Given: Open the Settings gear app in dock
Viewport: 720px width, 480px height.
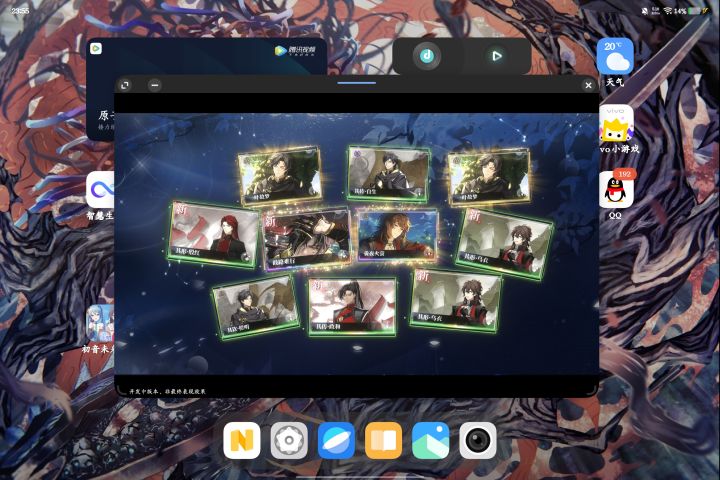Looking at the screenshot, I should point(289,440).
